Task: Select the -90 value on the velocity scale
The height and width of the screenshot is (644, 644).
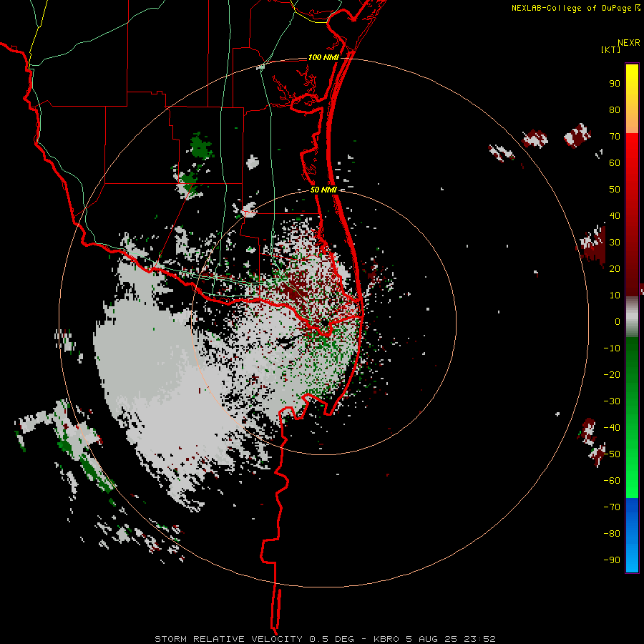Action: pyautogui.click(x=612, y=560)
